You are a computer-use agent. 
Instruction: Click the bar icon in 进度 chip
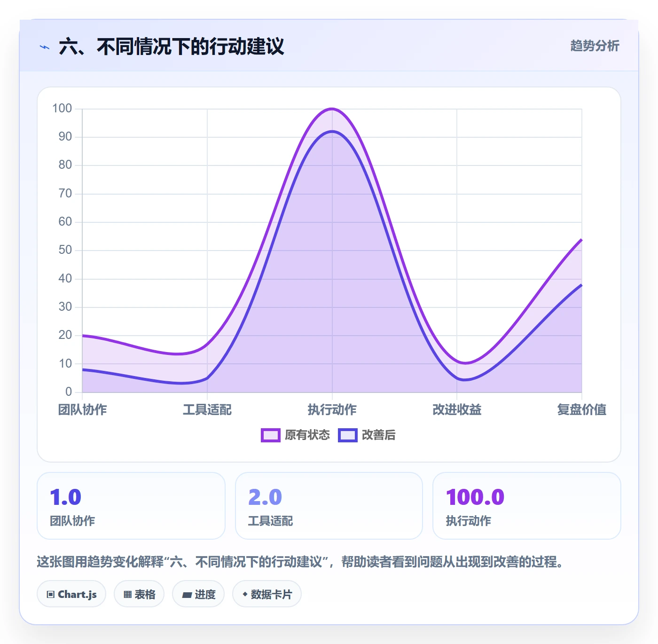[x=187, y=595]
